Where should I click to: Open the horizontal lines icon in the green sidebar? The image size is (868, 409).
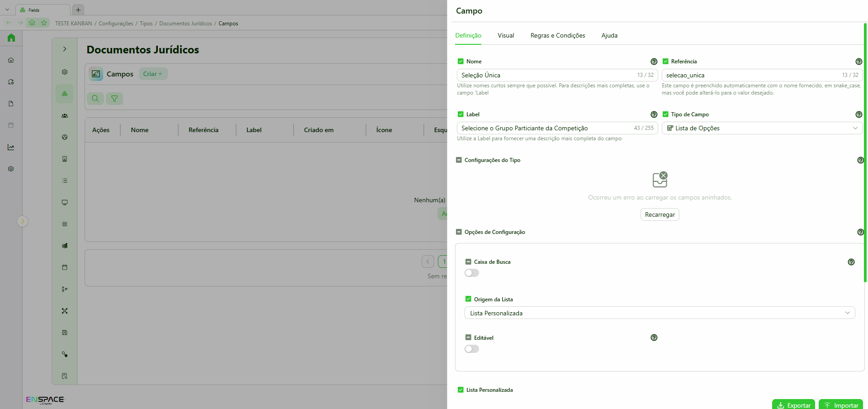[x=65, y=224]
